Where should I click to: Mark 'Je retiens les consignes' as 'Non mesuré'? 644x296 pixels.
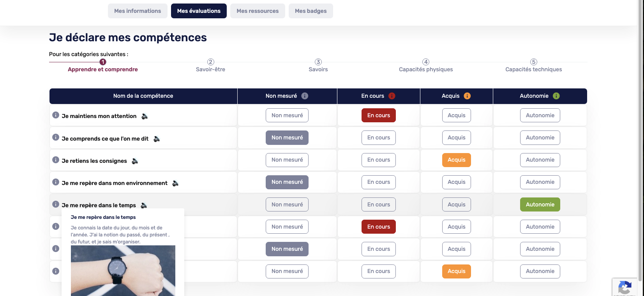click(287, 160)
